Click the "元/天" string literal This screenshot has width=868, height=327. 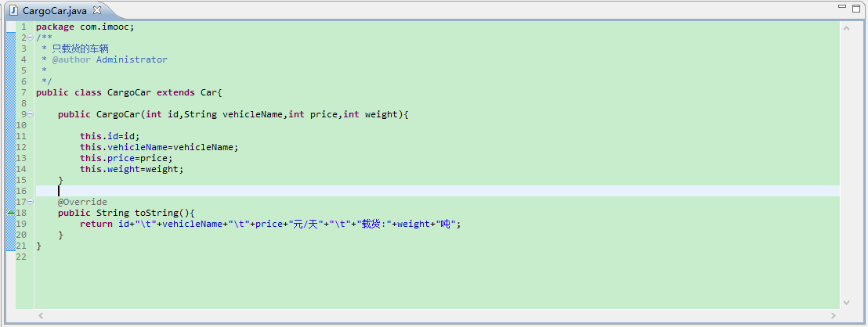306,224
